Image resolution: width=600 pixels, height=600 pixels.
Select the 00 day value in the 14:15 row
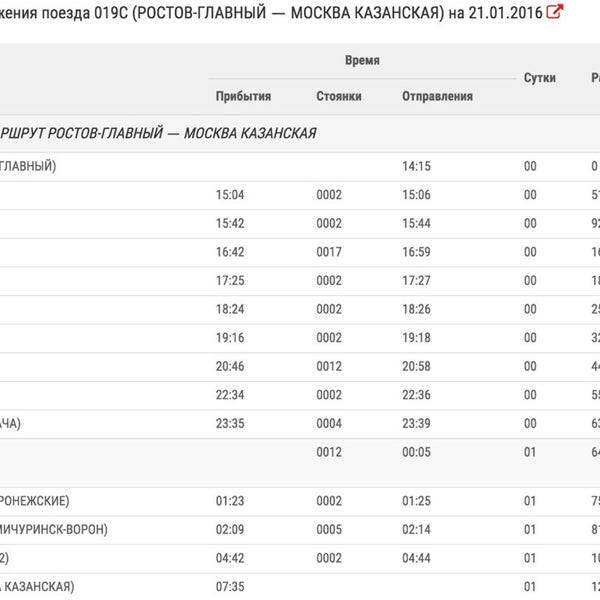530,166
